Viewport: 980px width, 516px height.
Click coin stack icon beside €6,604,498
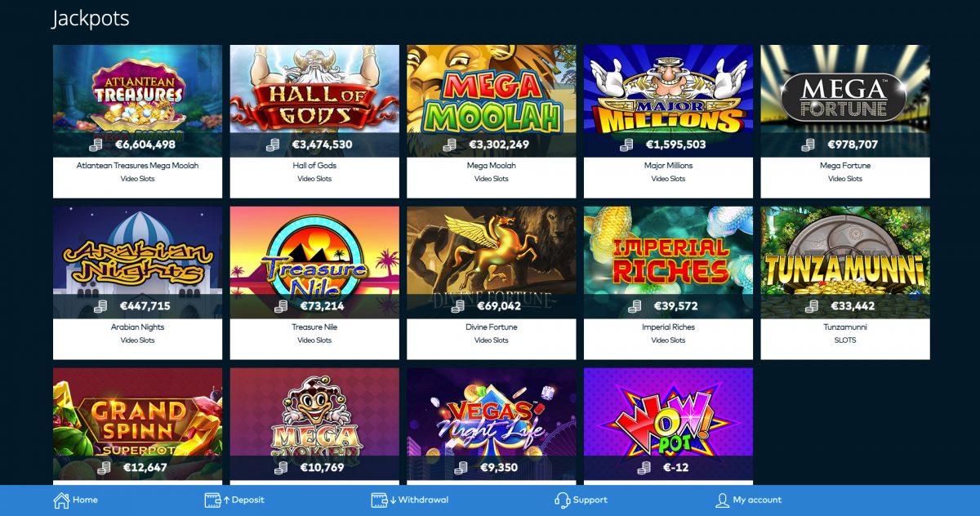96,145
